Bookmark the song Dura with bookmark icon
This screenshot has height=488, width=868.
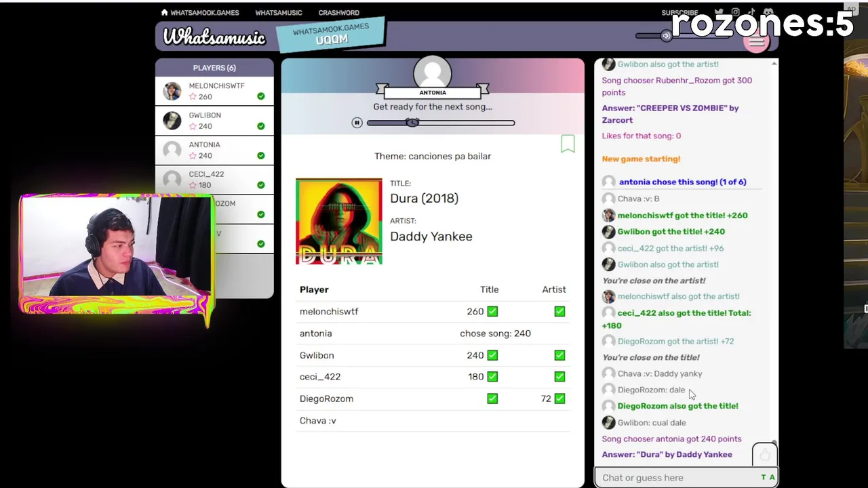pos(568,143)
